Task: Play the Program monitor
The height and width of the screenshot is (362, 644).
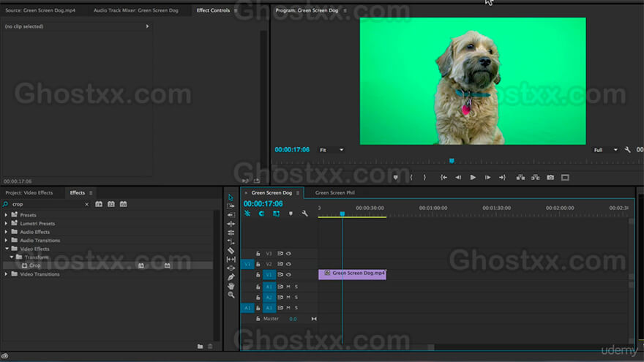Action: click(473, 177)
